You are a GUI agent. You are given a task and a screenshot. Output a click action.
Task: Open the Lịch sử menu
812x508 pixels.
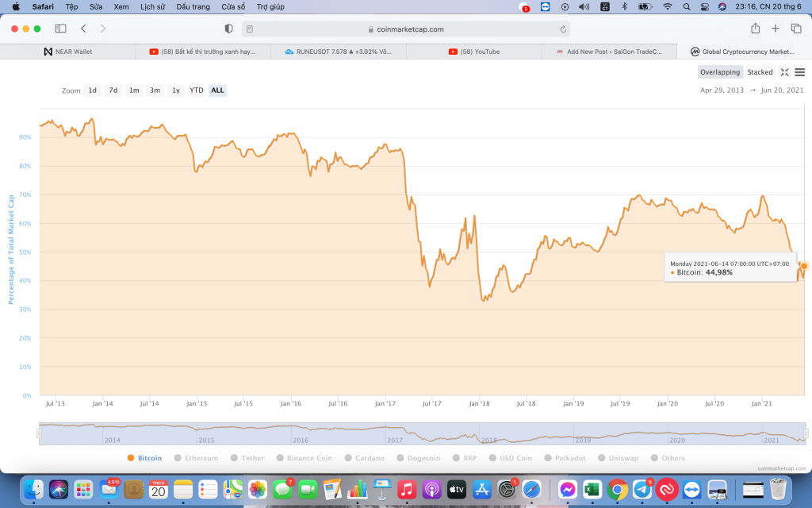pos(151,6)
